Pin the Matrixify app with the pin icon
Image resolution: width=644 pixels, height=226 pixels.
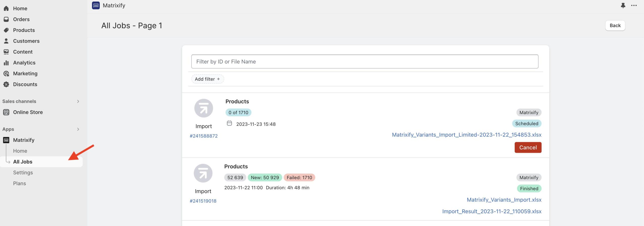623,5
